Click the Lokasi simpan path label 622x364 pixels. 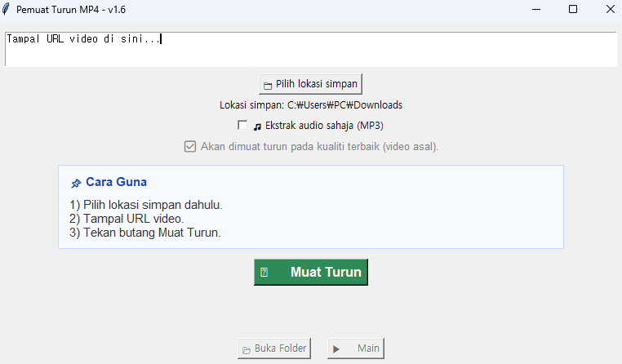310,105
